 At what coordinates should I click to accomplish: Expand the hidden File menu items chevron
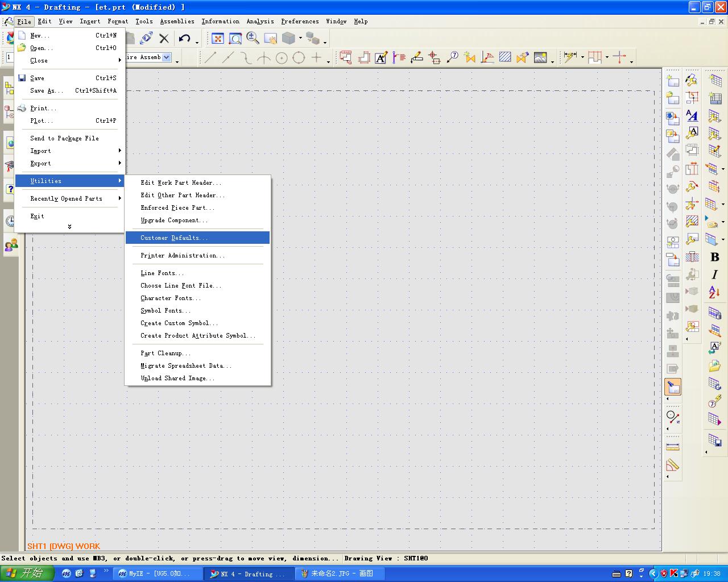(x=69, y=226)
